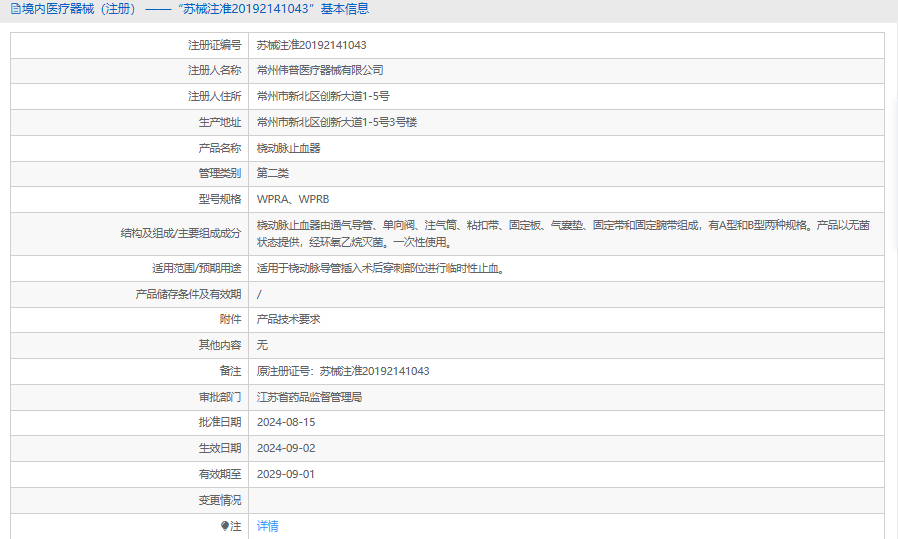Select the slash value in storage conditions row
The width and height of the screenshot is (898, 539).
click(259, 294)
